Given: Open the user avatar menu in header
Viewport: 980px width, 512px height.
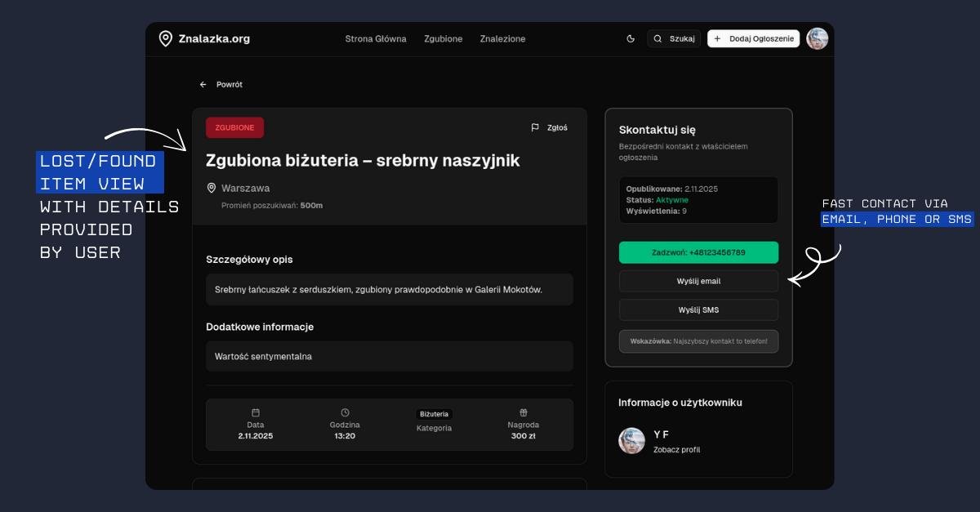Looking at the screenshot, I should pyautogui.click(x=817, y=38).
